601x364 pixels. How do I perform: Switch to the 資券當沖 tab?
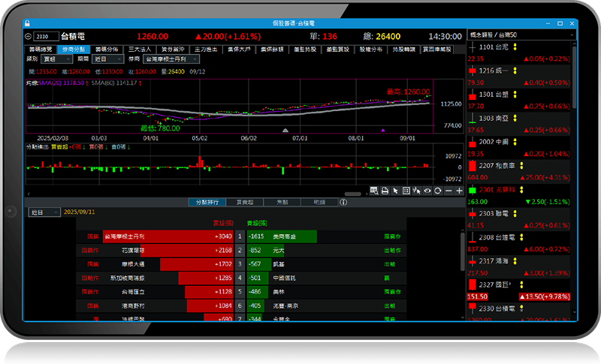click(x=173, y=50)
